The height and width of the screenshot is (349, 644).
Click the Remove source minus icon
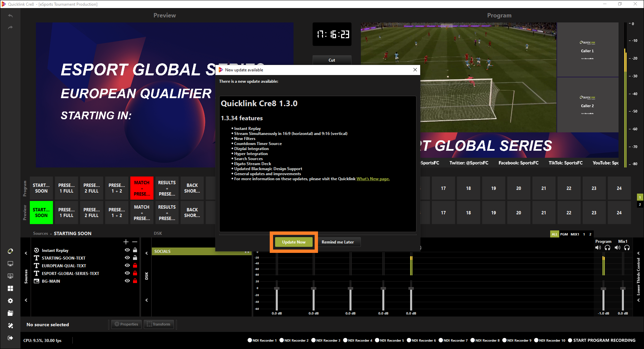click(135, 242)
